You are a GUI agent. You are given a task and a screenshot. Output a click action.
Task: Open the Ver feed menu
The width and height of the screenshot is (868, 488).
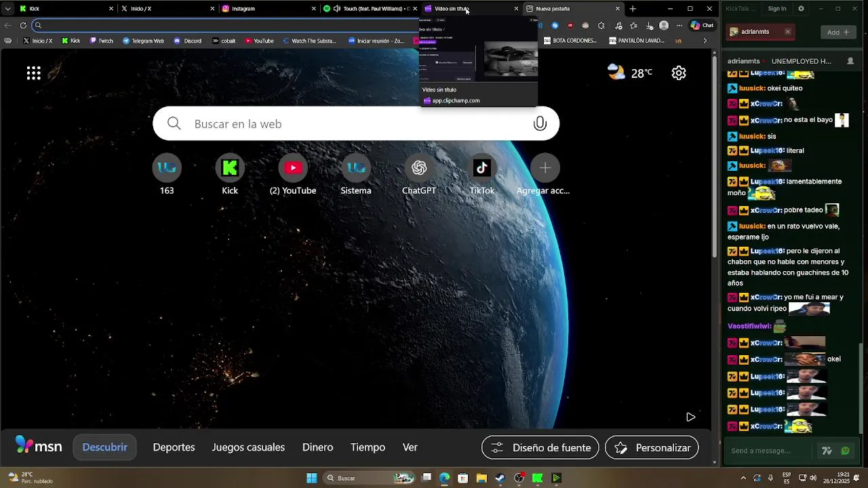pyautogui.click(x=410, y=447)
